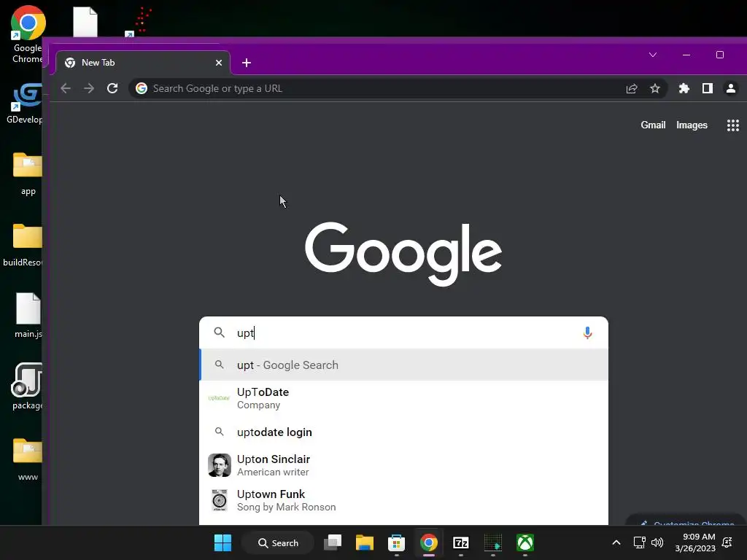Open the Google apps grid icon

pyautogui.click(x=732, y=125)
